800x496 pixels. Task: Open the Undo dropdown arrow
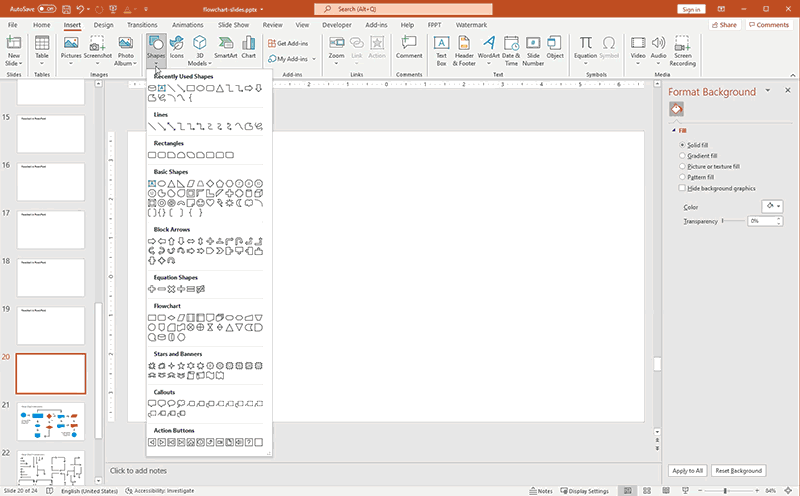(x=88, y=9)
